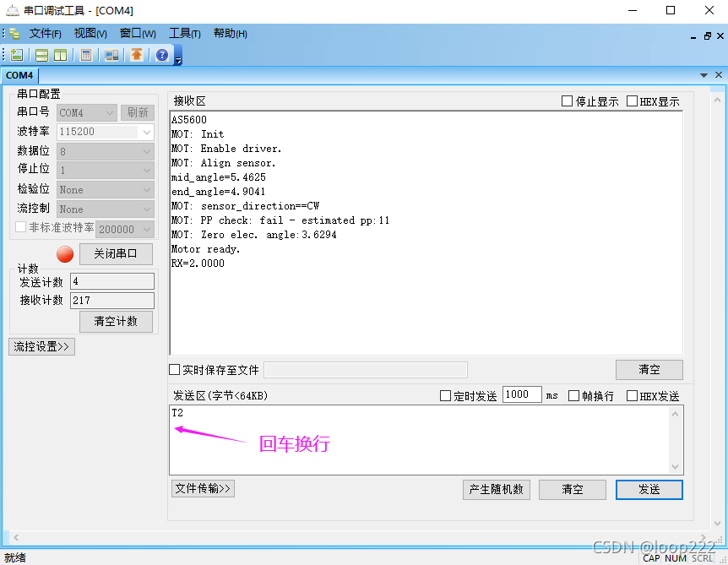Viewport: 728px width, 565px height.
Task: Click the main panel vertical scrollbar up arrow
Action: tap(717, 100)
